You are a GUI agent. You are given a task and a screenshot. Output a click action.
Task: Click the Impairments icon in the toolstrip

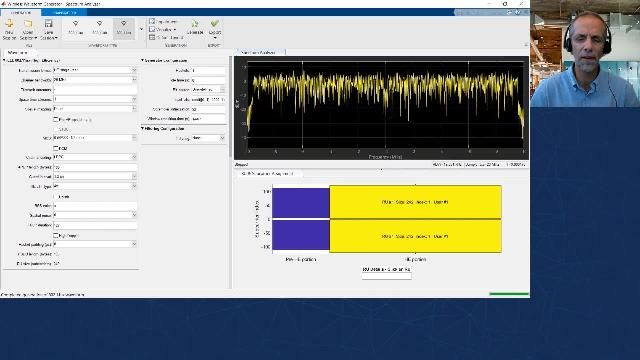152,21
